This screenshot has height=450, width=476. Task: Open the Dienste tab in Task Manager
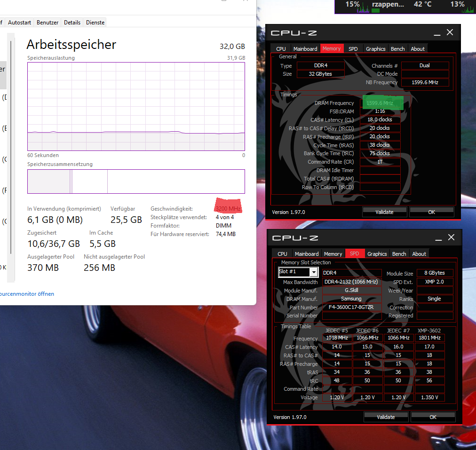(95, 23)
